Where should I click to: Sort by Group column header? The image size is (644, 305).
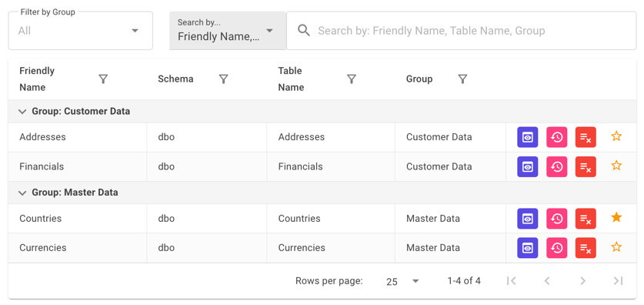pos(419,79)
